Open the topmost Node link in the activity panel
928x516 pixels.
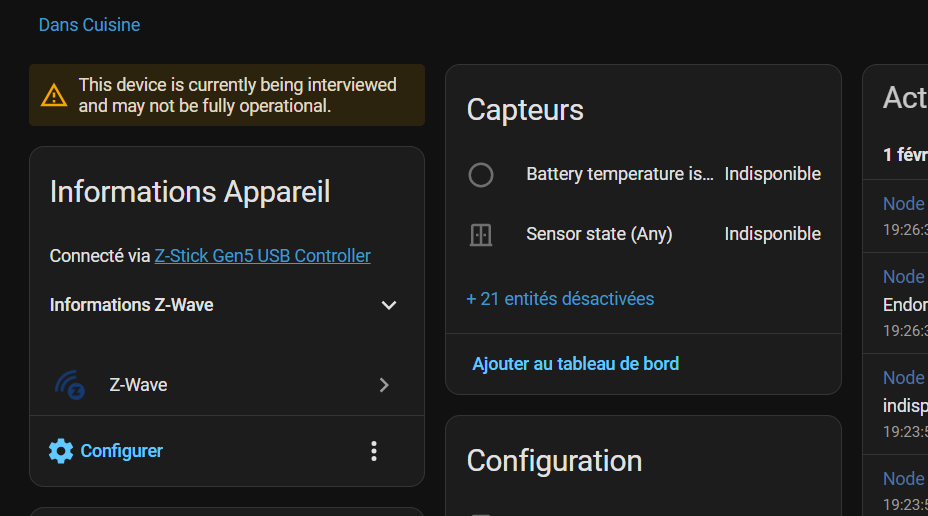[903, 204]
